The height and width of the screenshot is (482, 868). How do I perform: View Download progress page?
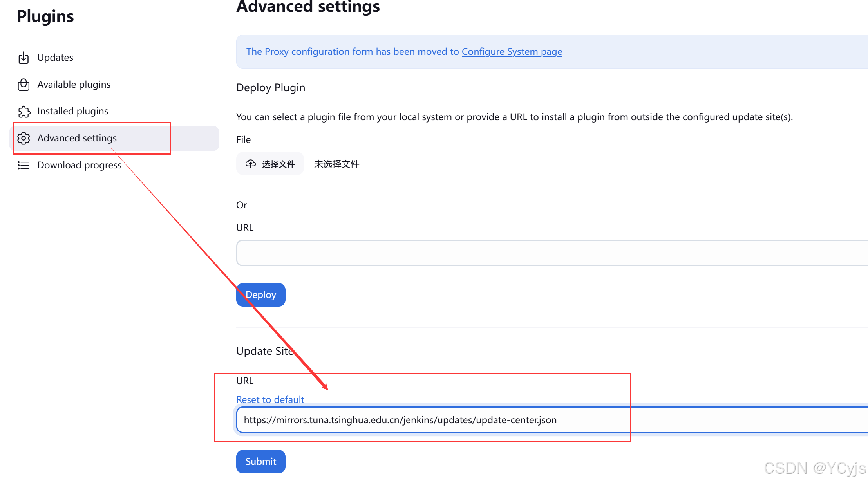(x=114, y=165)
